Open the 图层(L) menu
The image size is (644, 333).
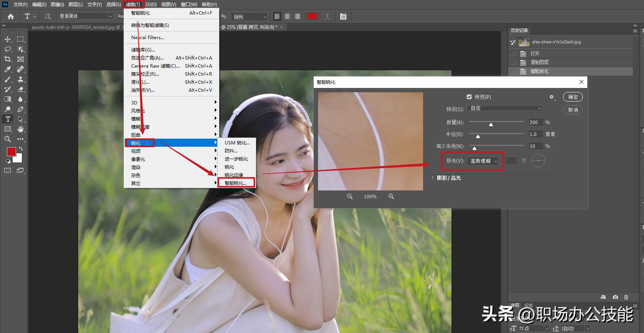(x=75, y=5)
